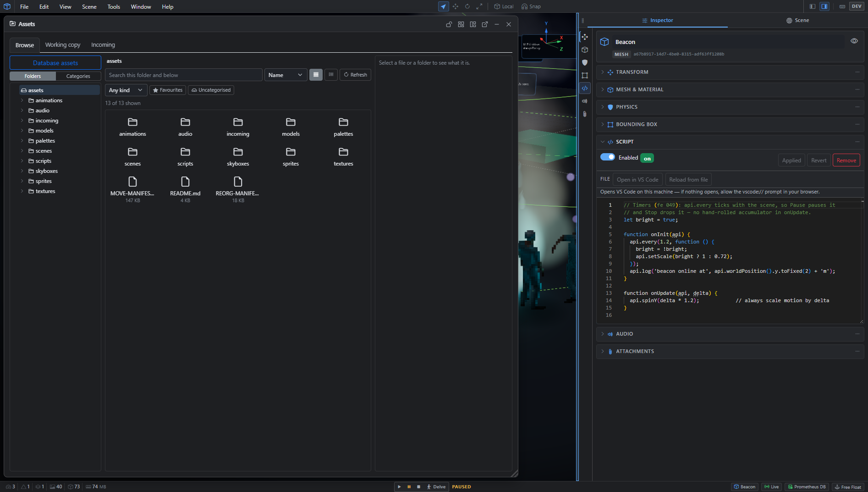The image size is (868, 492).
Task: Pause playback in the status bar
Action: [409, 486]
